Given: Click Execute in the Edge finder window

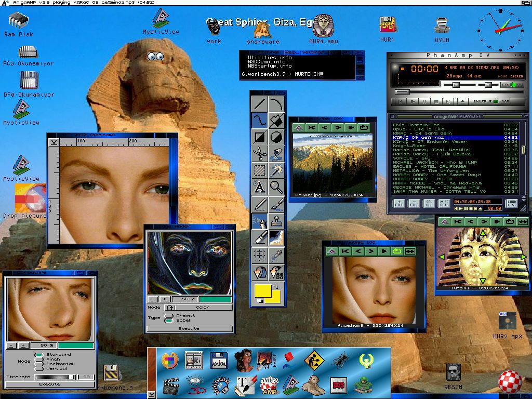Looking at the screenshot, I should click(189, 328).
